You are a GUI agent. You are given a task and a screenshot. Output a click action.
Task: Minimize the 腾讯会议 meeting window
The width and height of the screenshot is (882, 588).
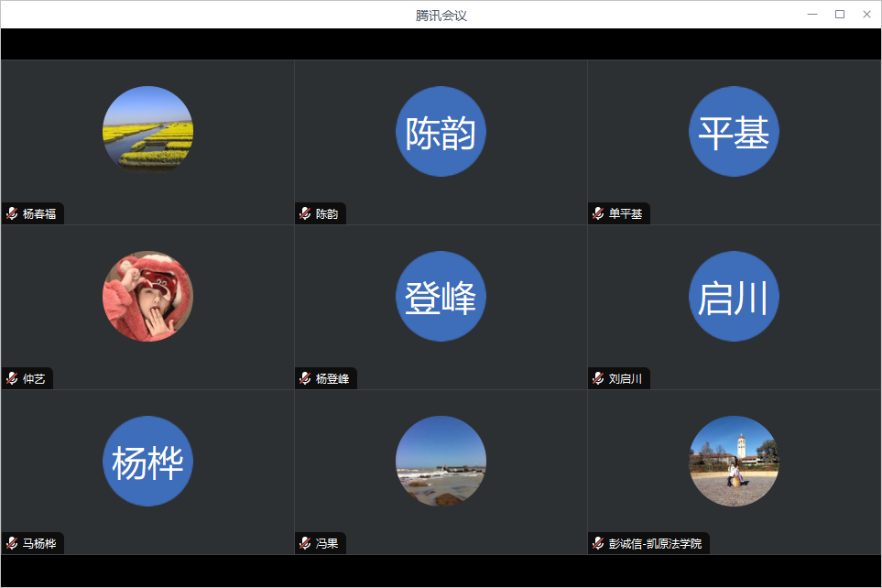coord(812,14)
